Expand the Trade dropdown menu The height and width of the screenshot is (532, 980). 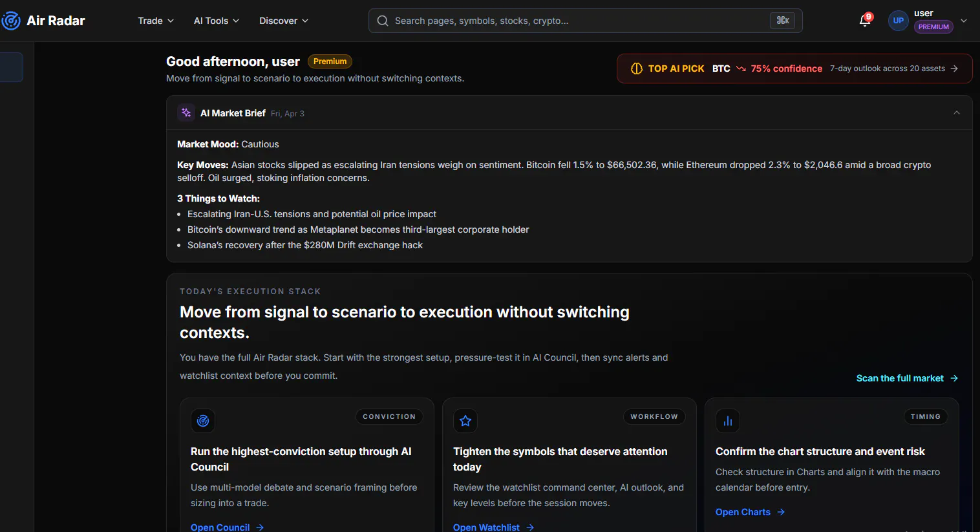(x=156, y=21)
